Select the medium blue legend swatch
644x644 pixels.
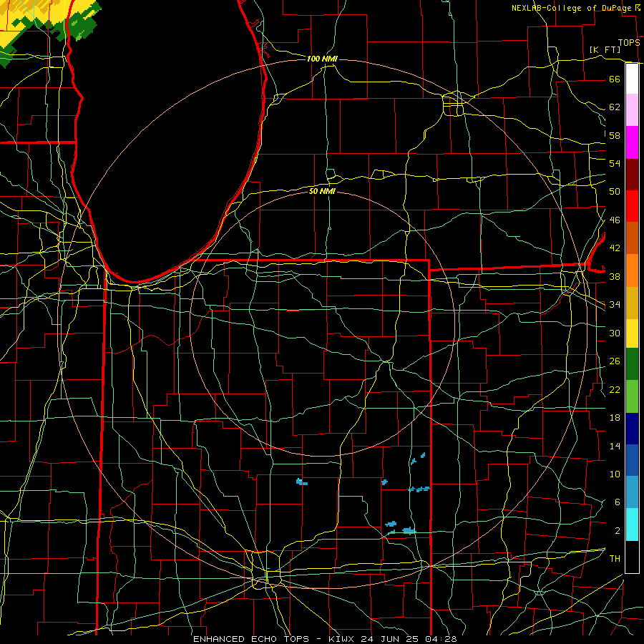pyautogui.click(x=632, y=460)
